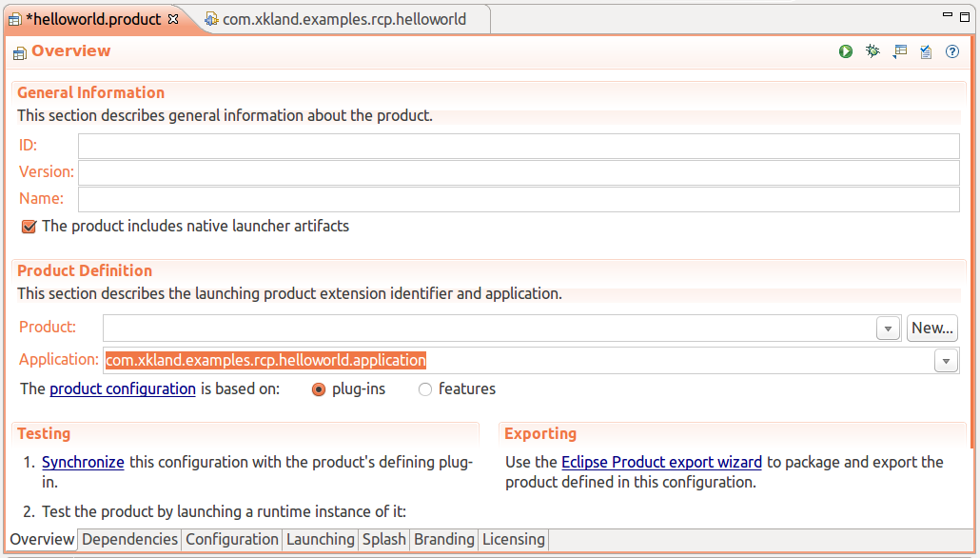
Task: Launch the product with the green run icon
Action: point(846,52)
